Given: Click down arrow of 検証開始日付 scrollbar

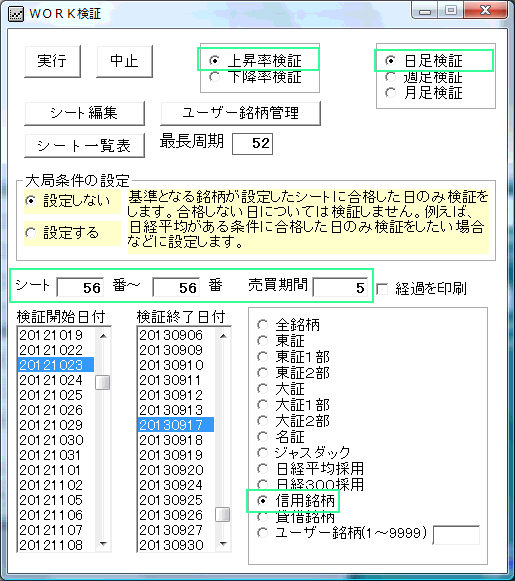Looking at the screenshot, I should (103, 544).
